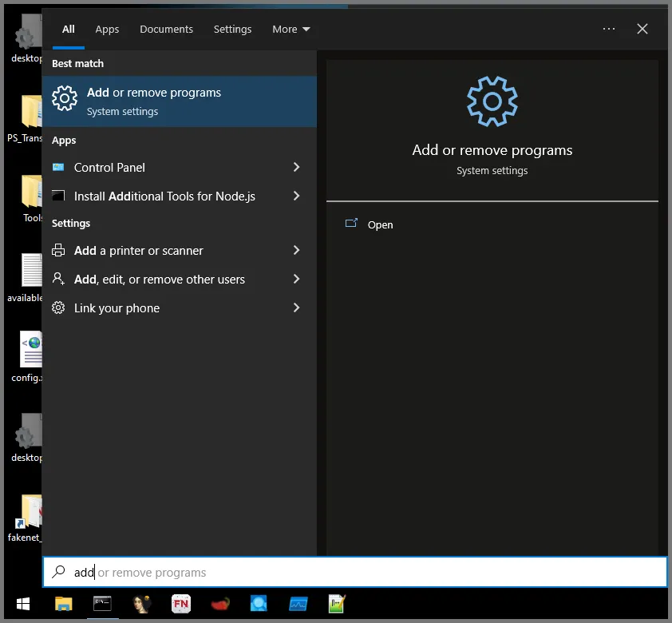The image size is (672, 623).
Task: Switch to the Documents tab
Action: (x=166, y=30)
